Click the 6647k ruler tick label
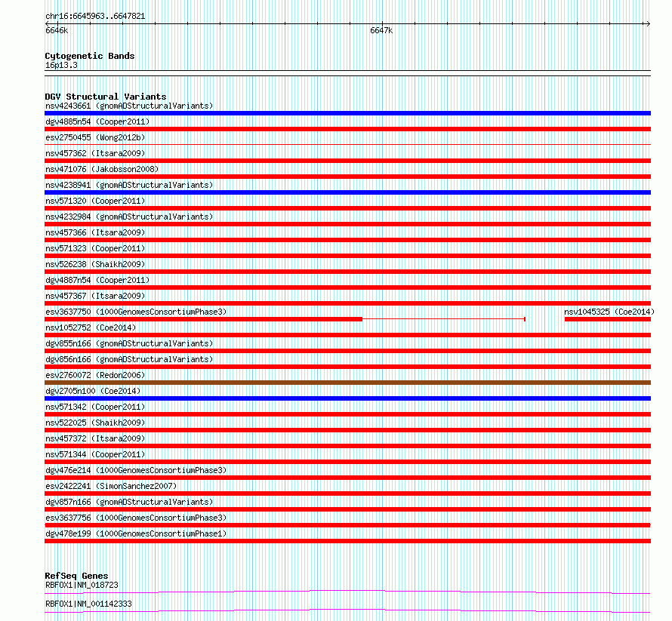Viewport: 672px width, 621px height. click(381, 30)
